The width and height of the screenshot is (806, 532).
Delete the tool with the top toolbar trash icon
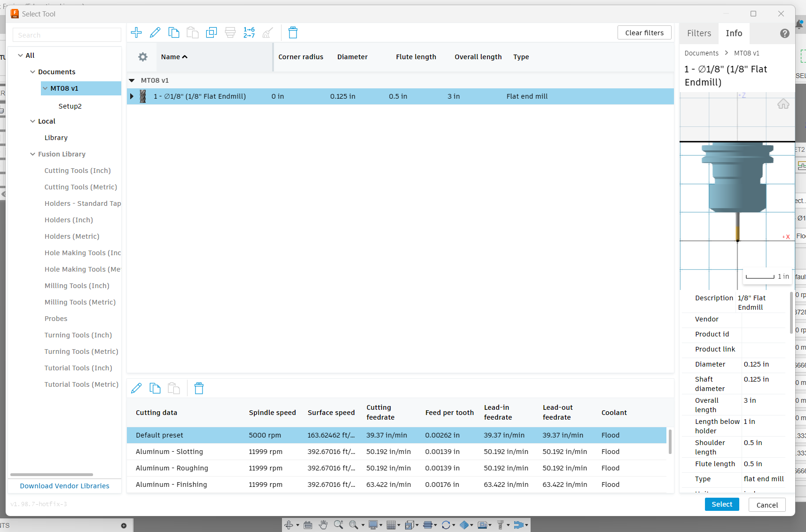(293, 32)
